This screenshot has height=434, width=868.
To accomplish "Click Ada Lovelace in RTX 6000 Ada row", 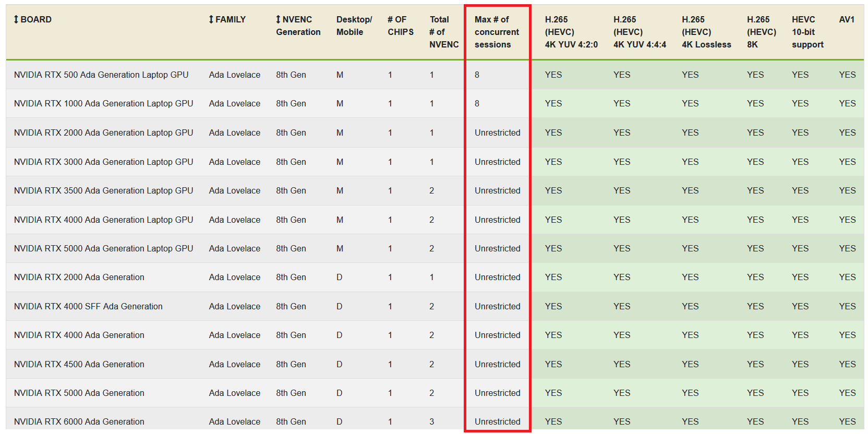I will 235,421.
